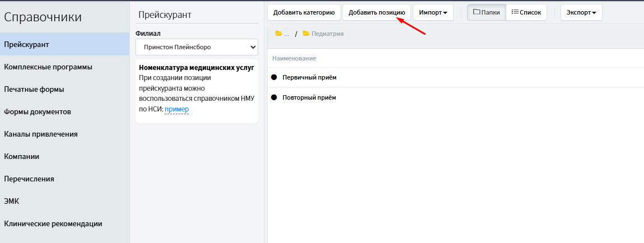644x243 pixels.
Task: Click black dot beside Первичный приём
Action: (274, 77)
